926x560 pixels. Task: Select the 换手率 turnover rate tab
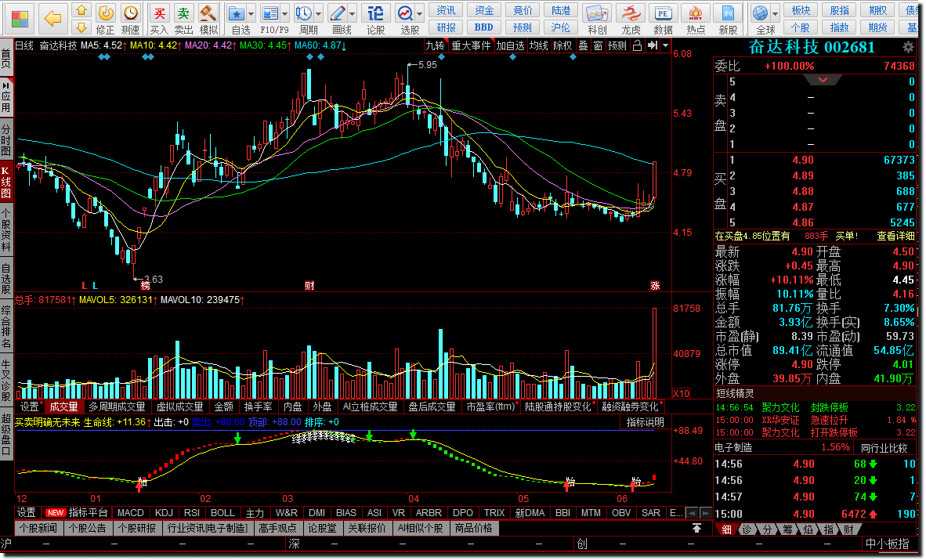tap(258, 406)
